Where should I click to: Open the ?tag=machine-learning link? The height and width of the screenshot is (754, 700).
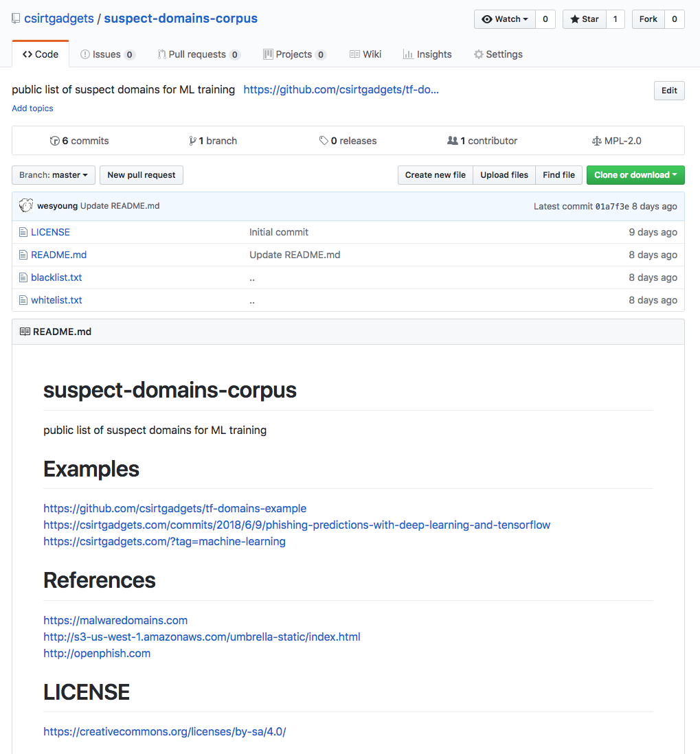(x=165, y=541)
